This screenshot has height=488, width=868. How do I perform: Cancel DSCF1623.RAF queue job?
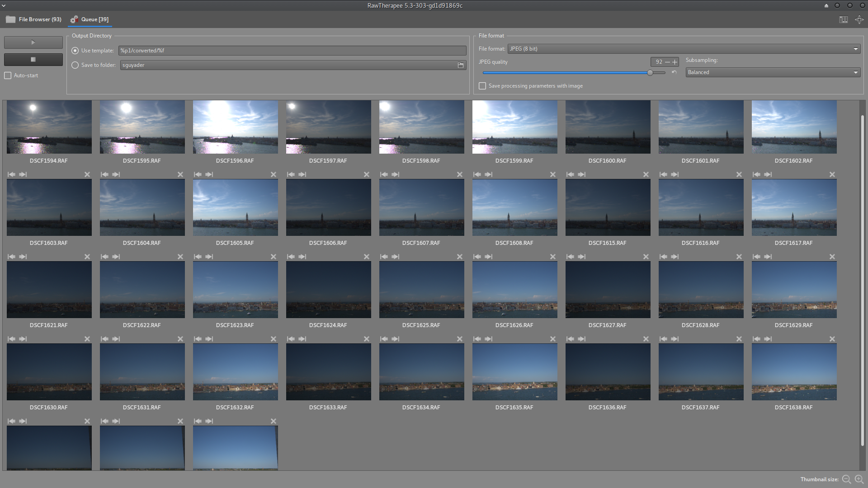coord(274,257)
